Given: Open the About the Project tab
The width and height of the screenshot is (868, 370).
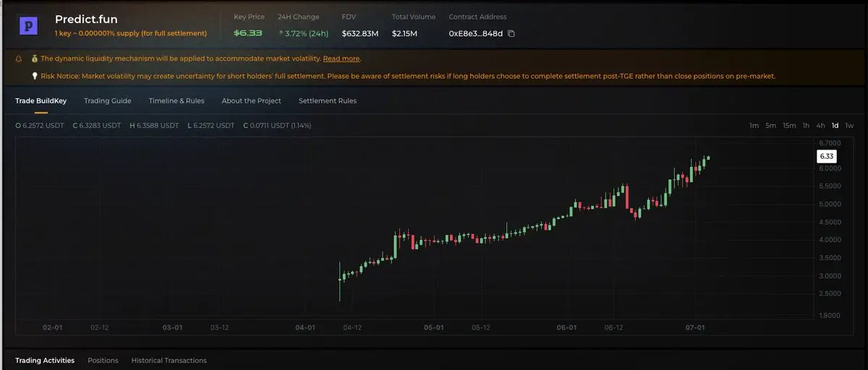Looking at the screenshot, I should [252, 100].
